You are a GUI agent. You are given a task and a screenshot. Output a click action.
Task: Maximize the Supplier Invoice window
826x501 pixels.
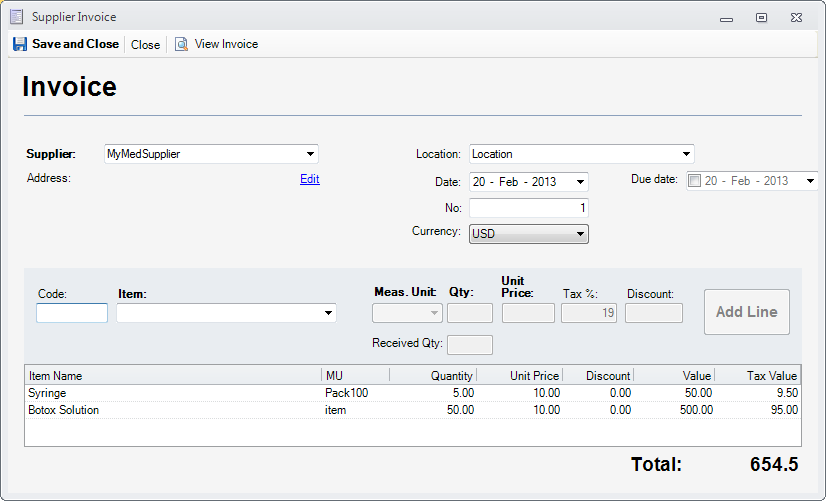coord(761,17)
